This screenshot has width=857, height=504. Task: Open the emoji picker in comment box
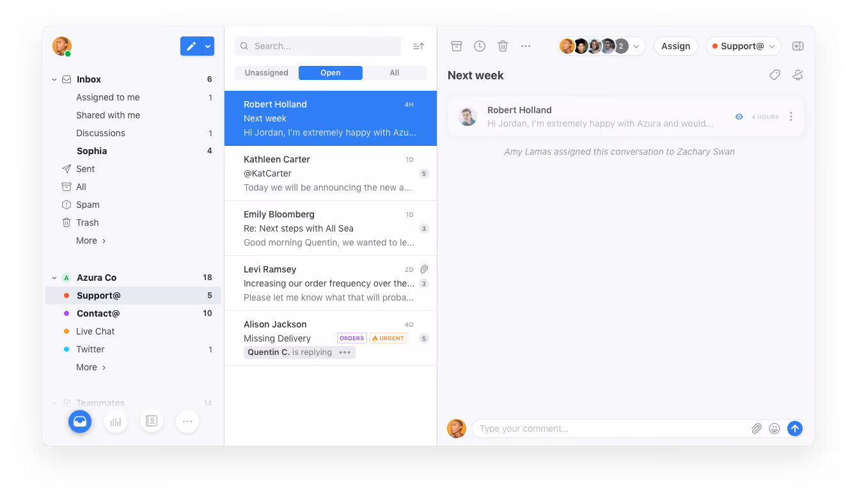(x=774, y=429)
